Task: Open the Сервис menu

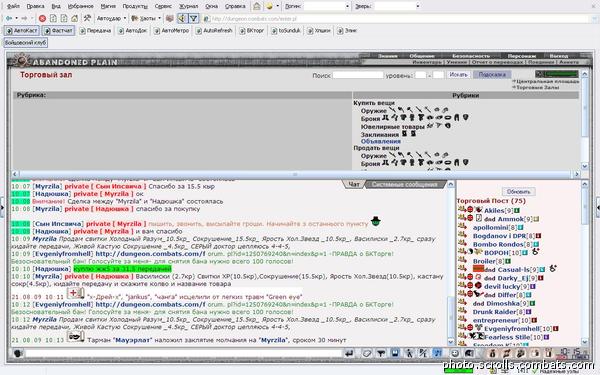Action: click(x=163, y=6)
